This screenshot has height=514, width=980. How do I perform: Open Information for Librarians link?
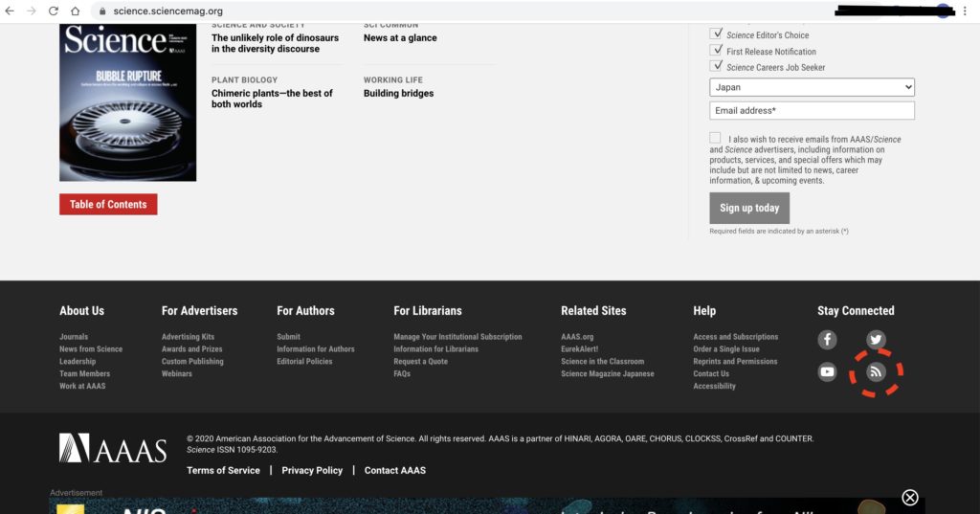[x=435, y=349]
